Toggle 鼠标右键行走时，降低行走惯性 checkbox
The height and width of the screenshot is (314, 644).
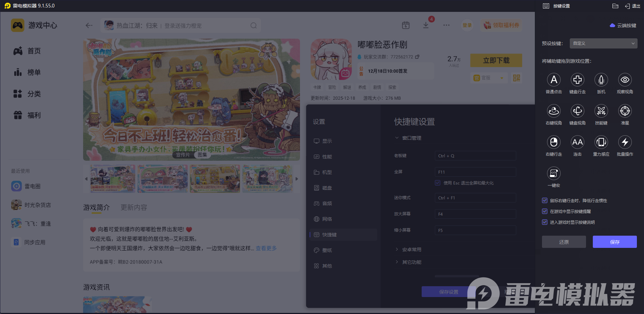(545, 200)
